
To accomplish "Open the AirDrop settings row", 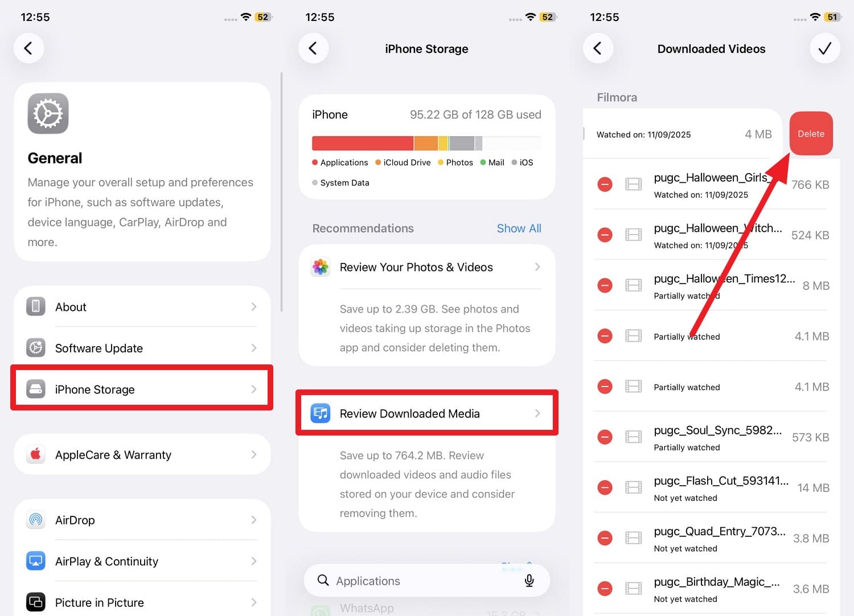I will (142, 520).
